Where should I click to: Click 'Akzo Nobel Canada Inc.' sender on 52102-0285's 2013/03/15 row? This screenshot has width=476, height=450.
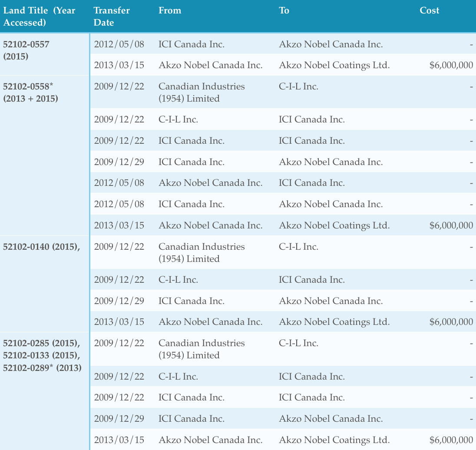210,440
